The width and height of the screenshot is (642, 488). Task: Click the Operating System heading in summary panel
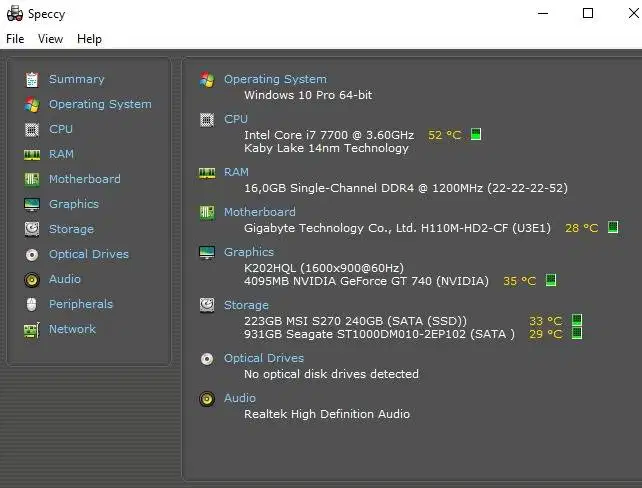(x=276, y=79)
